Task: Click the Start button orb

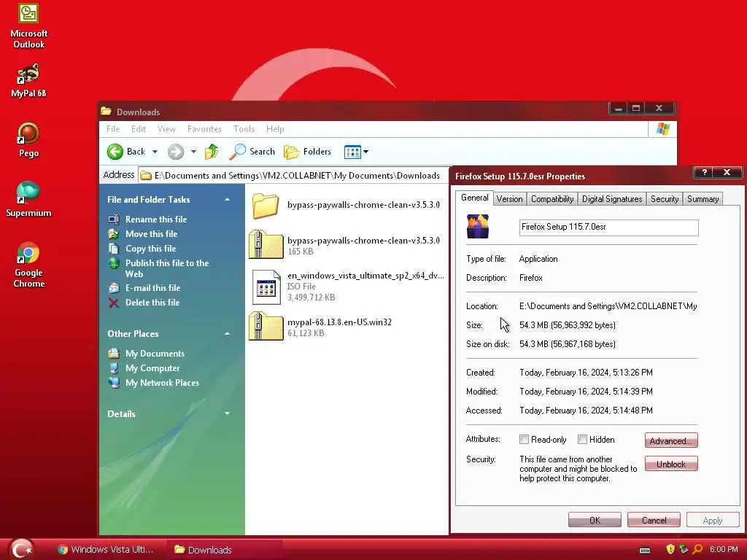Action: (21, 549)
